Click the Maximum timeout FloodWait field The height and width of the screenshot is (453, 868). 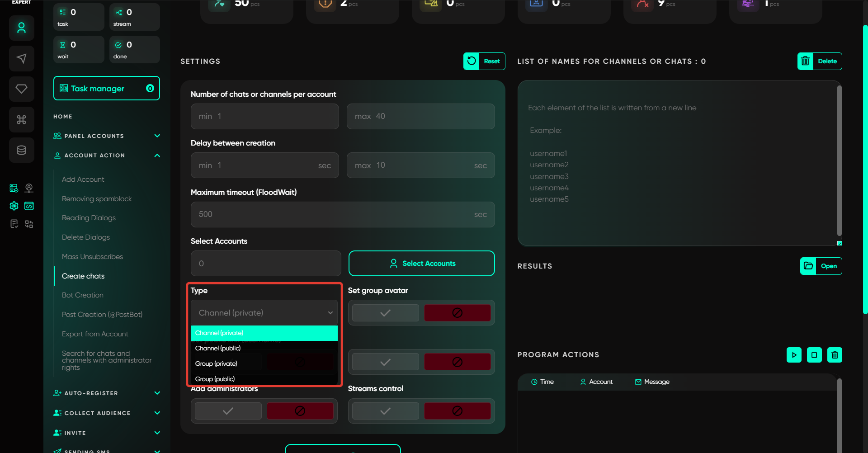click(335, 214)
